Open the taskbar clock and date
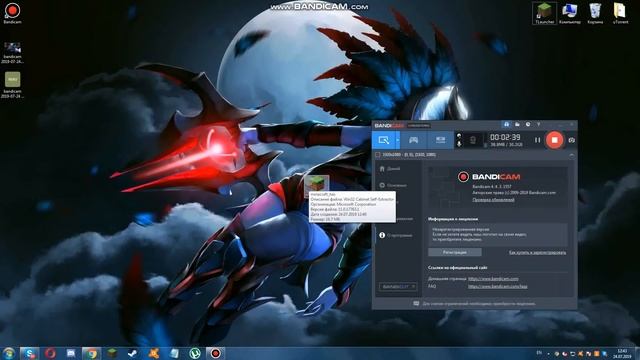640x360 pixels. (622, 353)
